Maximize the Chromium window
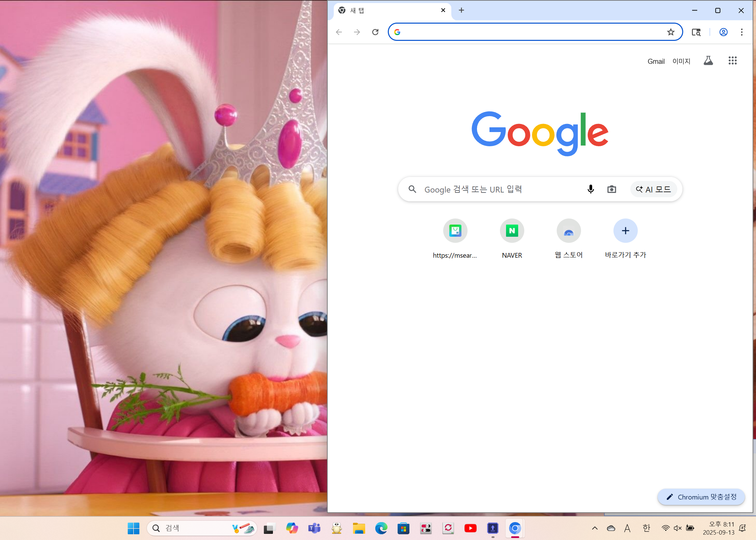 click(x=718, y=10)
